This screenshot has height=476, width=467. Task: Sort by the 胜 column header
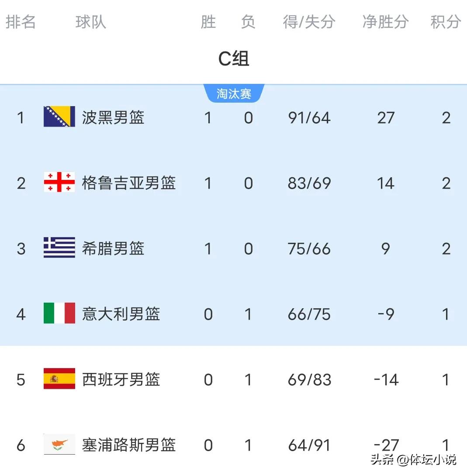point(208,22)
